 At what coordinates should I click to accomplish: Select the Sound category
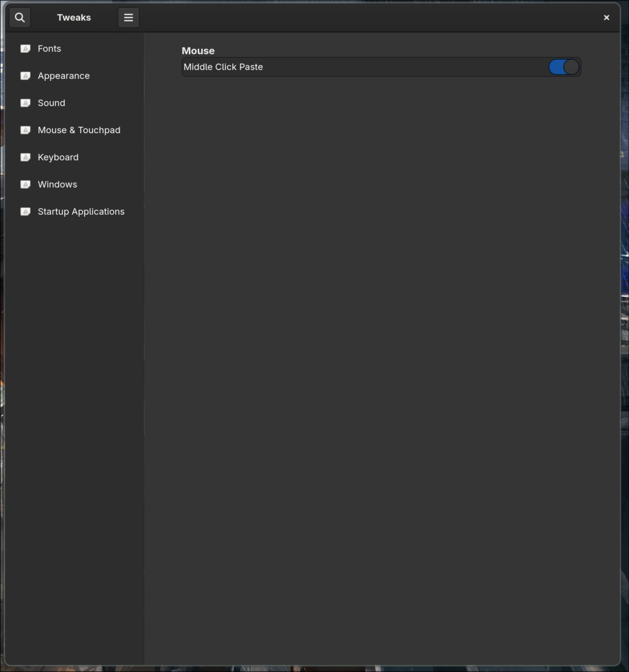[x=51, y=103]
